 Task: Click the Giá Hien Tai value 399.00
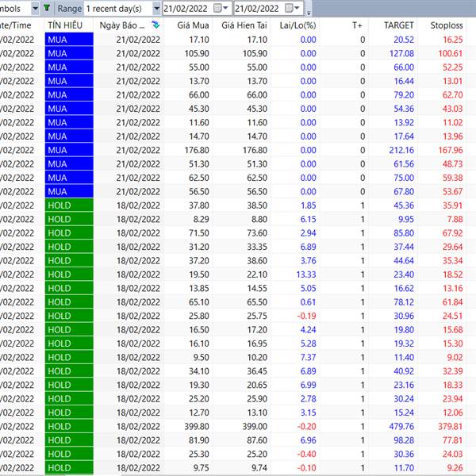pyautogui.click(x=255, y=426)
